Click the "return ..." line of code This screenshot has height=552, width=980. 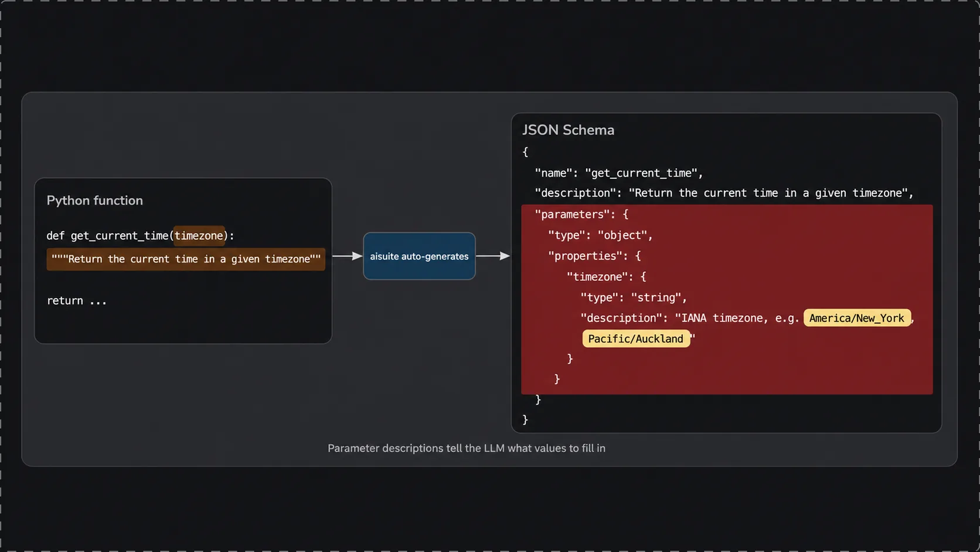tap(77, 301)
